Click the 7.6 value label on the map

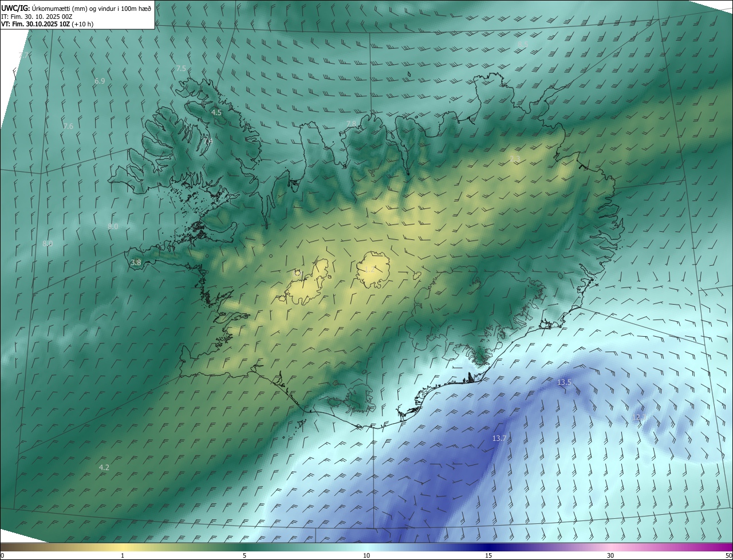(x=68, y=126)
